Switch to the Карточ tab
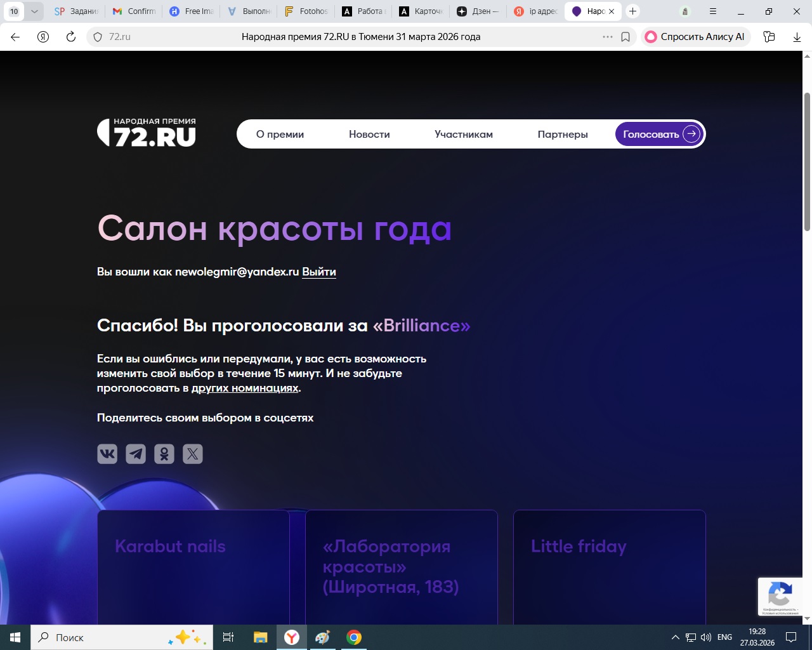Viewport: 812px width, 650px height. [421, 11]
